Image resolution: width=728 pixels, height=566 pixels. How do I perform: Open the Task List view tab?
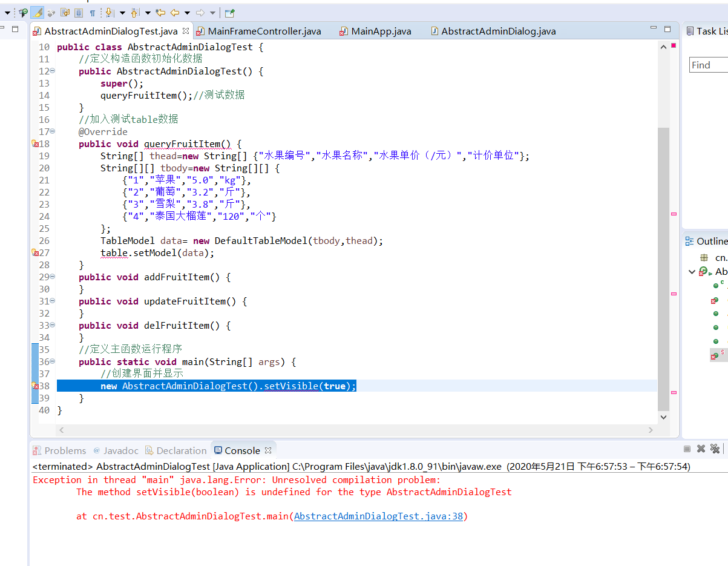(707, 31)
